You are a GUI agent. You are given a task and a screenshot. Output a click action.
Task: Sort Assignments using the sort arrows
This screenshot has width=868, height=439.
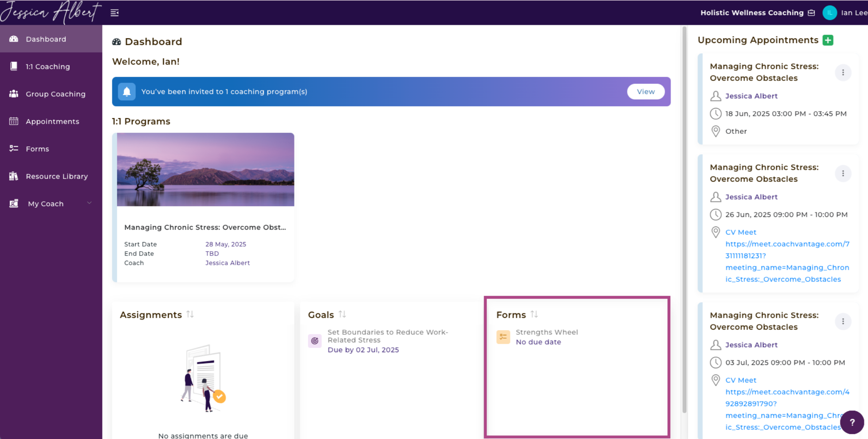pos(190,314)
